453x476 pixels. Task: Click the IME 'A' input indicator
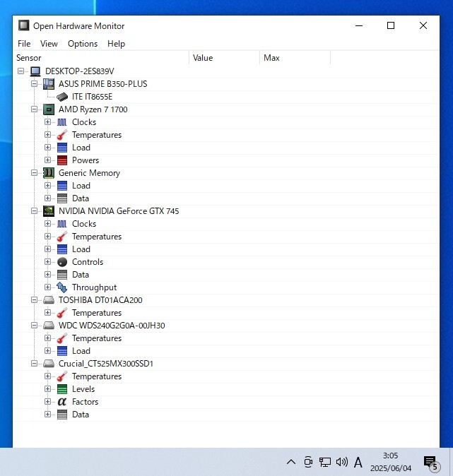(358, 463)
